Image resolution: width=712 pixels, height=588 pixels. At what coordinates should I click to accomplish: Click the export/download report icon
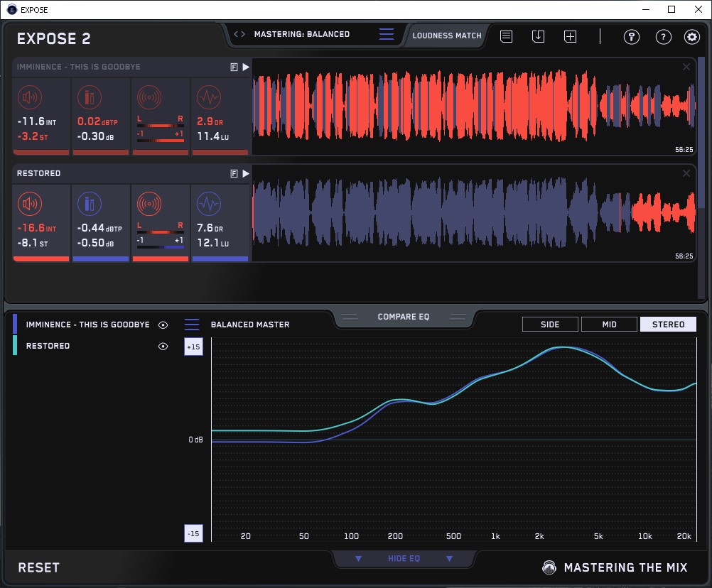pyautogui.click(x=538, y=36)
